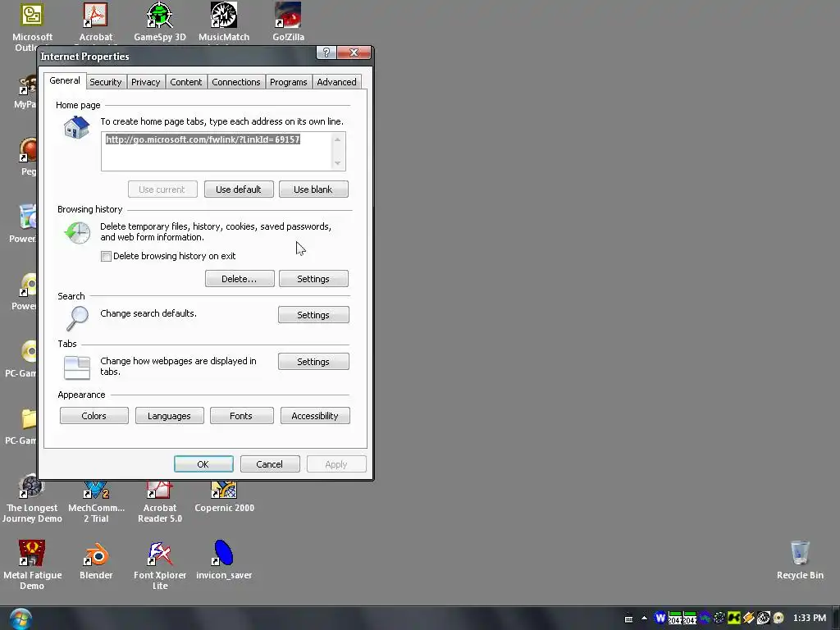Click the Colors button
The image size is (840, 630).
point(94,416)
